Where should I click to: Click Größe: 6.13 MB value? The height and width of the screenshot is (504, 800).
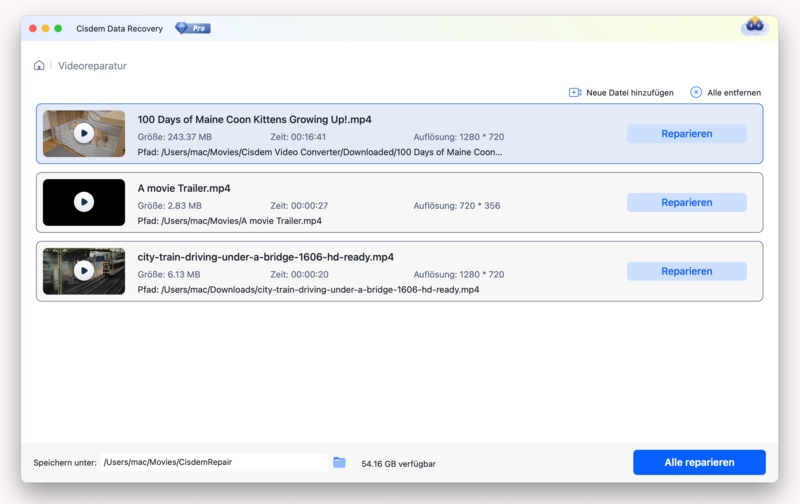pyautogui.click(x=169, y=274)
